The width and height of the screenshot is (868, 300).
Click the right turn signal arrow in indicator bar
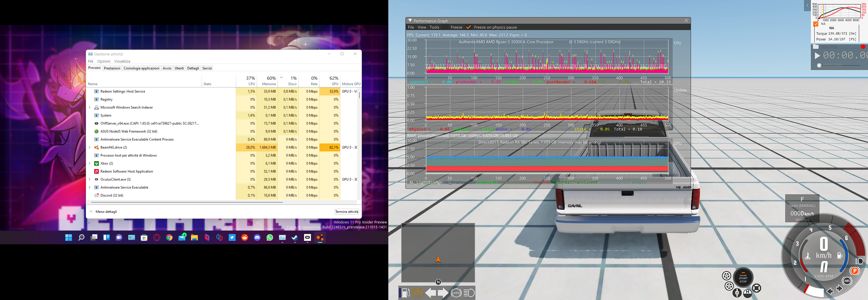(443, 293)
